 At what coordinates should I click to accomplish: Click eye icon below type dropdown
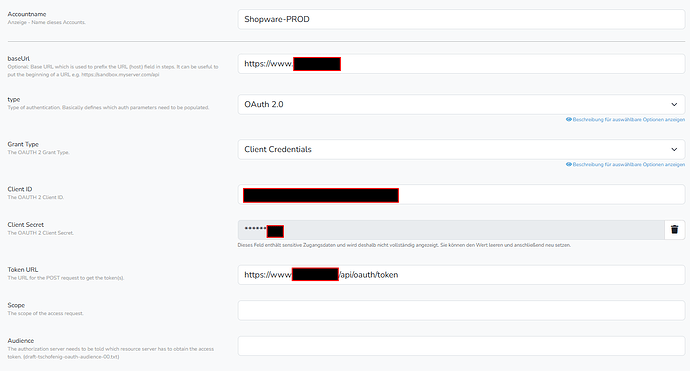[x=569, y=120]
